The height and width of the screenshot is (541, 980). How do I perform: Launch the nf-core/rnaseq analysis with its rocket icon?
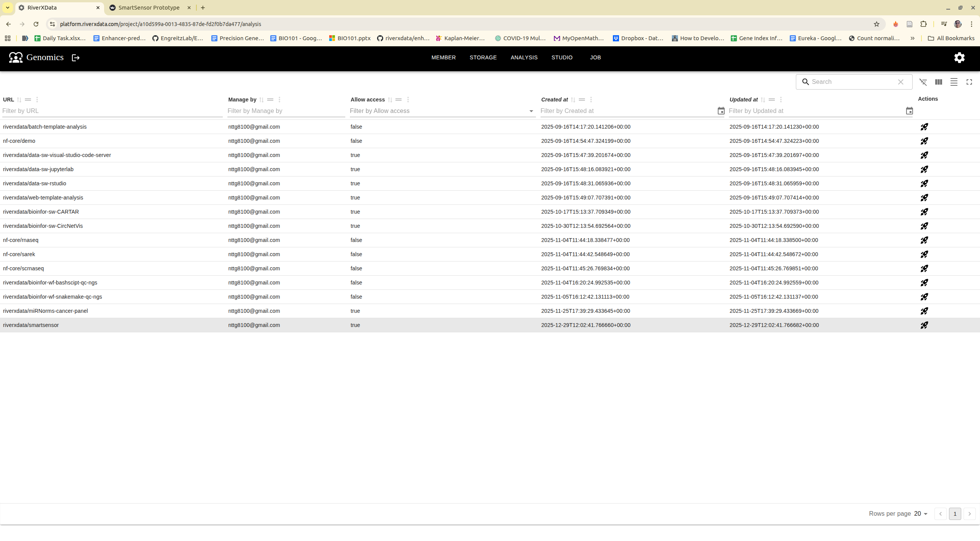coord(924,240)
